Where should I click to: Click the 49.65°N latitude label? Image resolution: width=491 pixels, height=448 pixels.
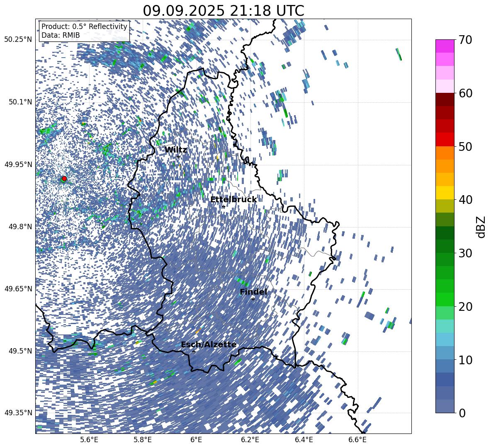[18, 289]
